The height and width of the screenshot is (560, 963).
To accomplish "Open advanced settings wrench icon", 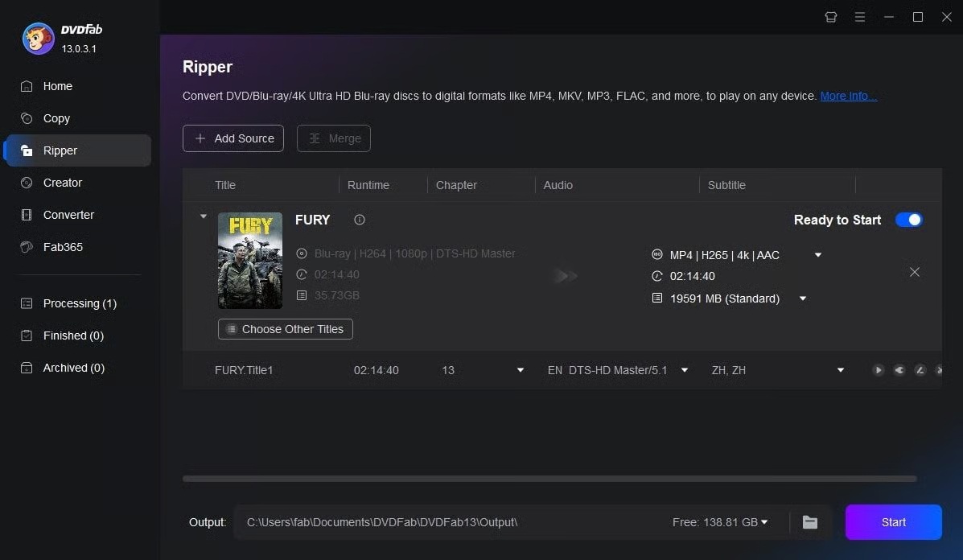I will click(899, 369).
